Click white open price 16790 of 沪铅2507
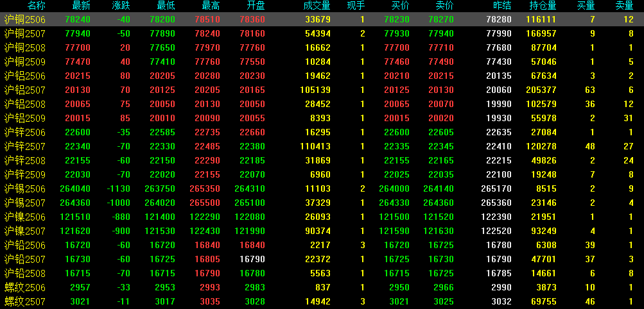Image resolution: width=644 pixels, height=309 pixels. (252, 260)
